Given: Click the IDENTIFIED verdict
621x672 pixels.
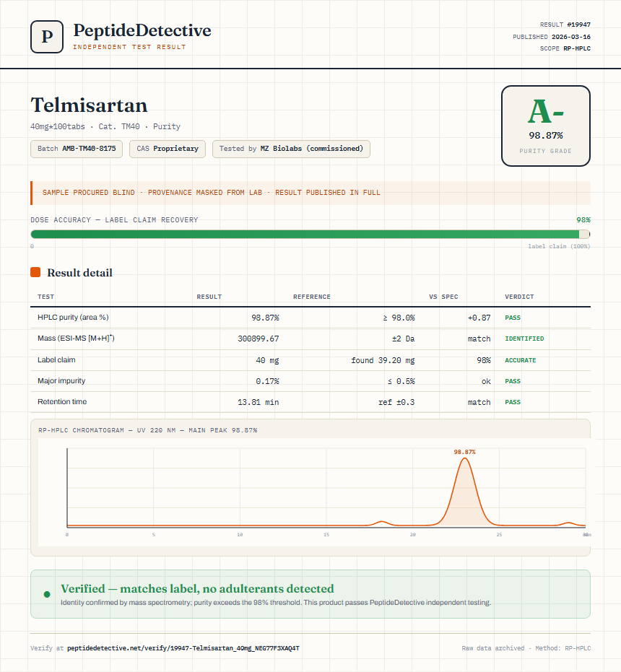Looking at the screenshot, I should [x=524, y=339].
